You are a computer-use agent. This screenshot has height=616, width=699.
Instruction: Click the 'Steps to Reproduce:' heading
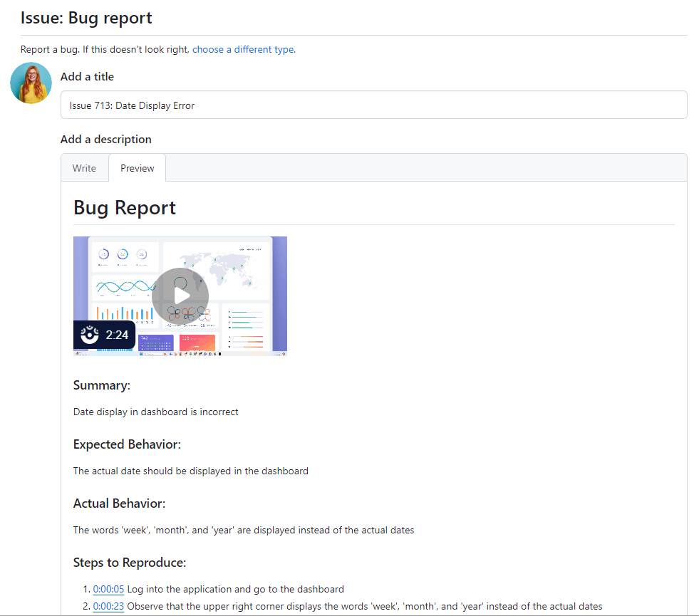[x=129, y=563]
